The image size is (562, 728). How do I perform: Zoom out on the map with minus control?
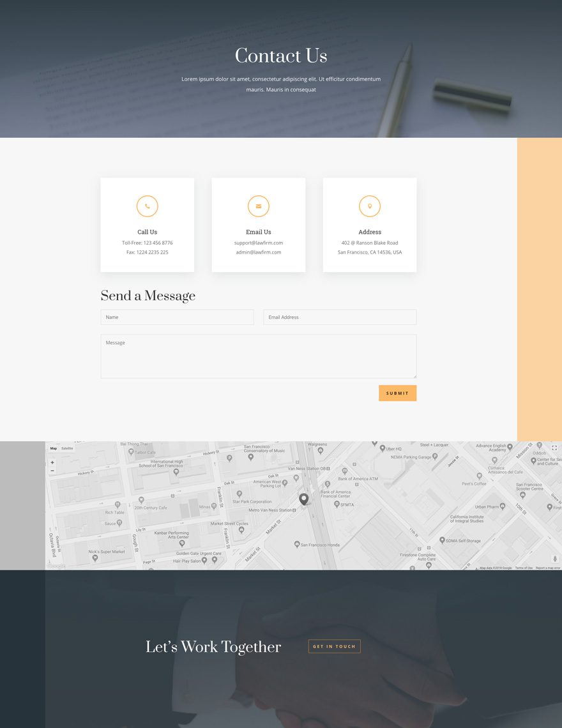pyautogui.click(x=52, y=471)
